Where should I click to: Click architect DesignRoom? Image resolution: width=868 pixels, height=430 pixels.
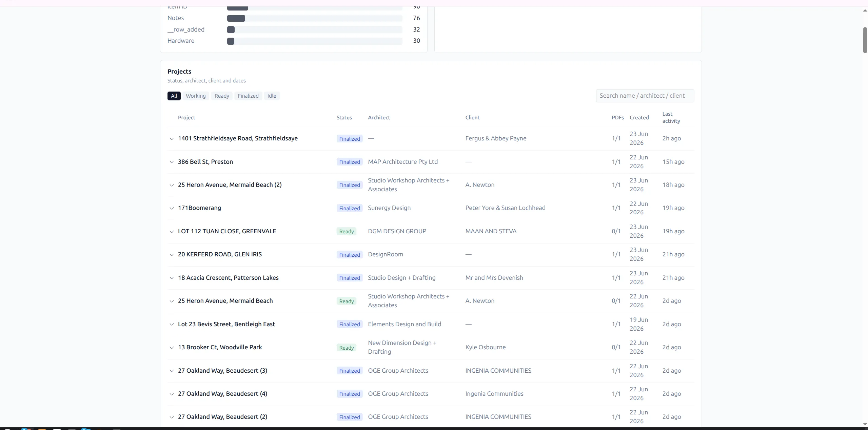pos(386,254)
